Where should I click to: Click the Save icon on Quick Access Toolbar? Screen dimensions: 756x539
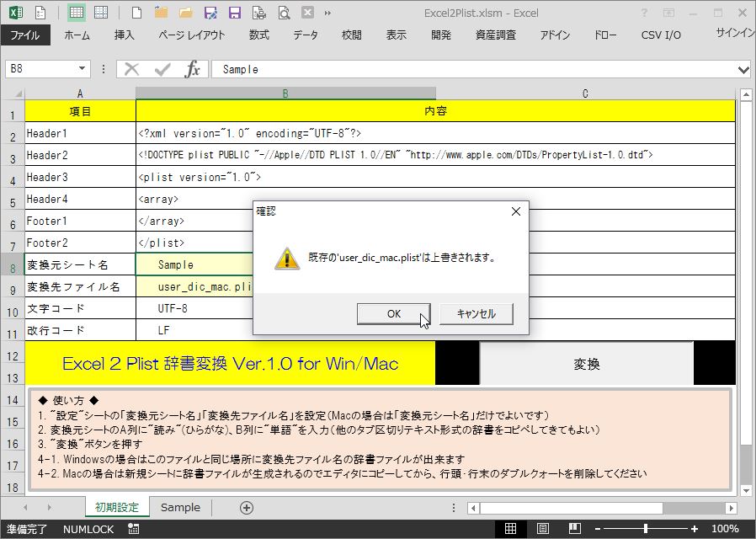coord(233,12)
